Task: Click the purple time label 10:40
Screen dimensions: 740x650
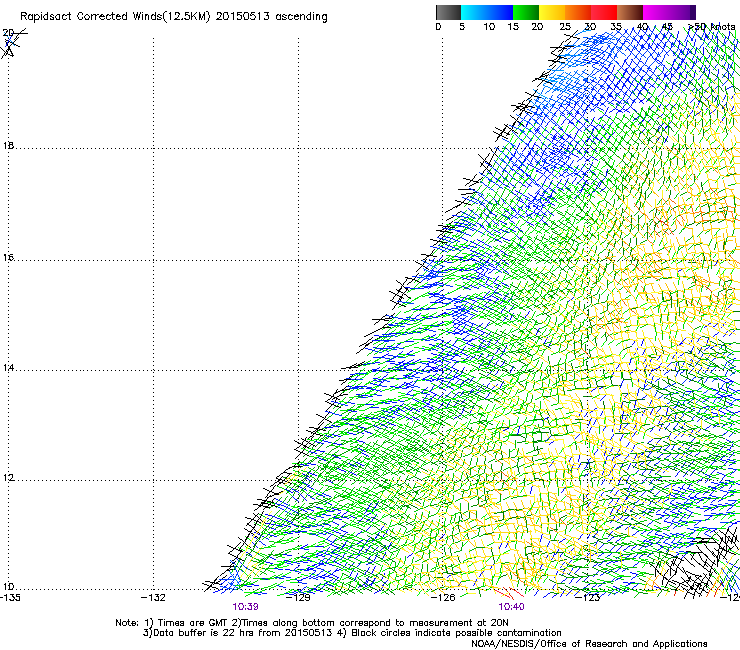Action: pos(512,607)
